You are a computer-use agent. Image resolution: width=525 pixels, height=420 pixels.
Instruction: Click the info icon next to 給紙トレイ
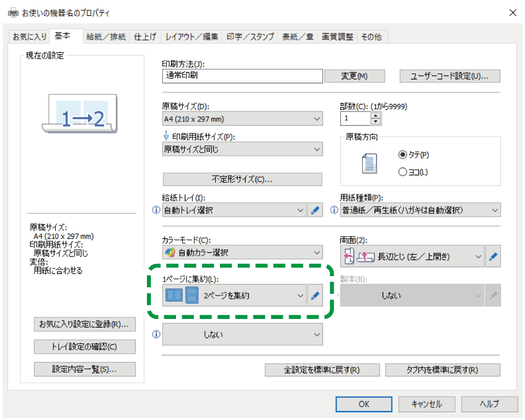coord(156,210)
